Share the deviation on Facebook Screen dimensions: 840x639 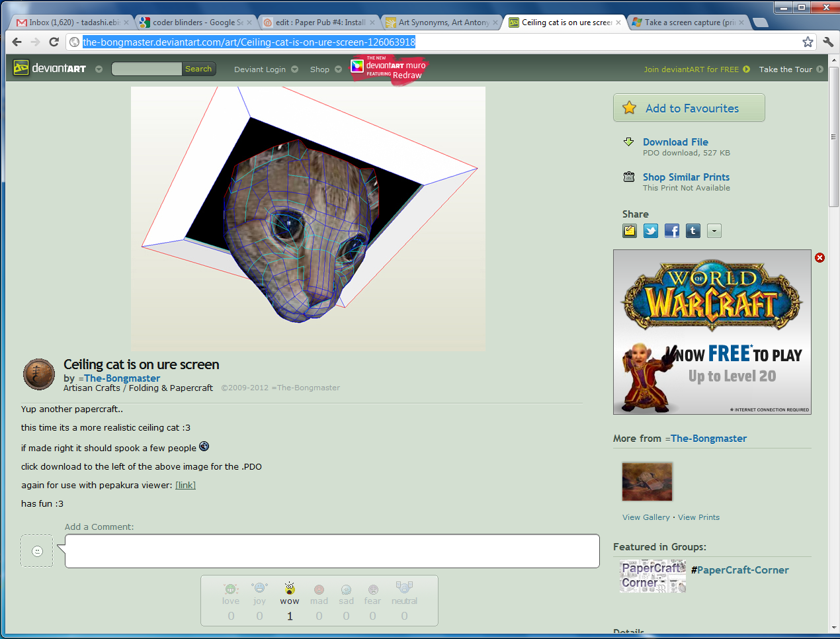[x=672, y=231]
